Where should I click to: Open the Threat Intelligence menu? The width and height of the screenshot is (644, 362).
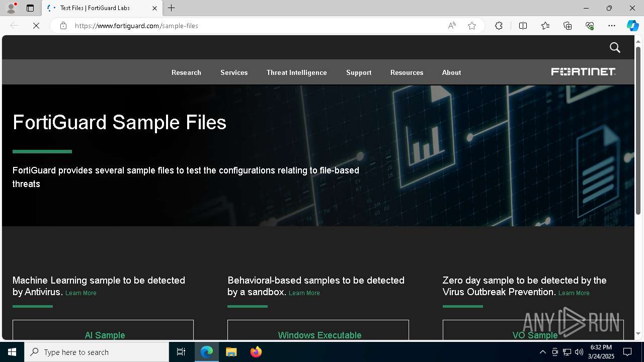tap(297, 72)
